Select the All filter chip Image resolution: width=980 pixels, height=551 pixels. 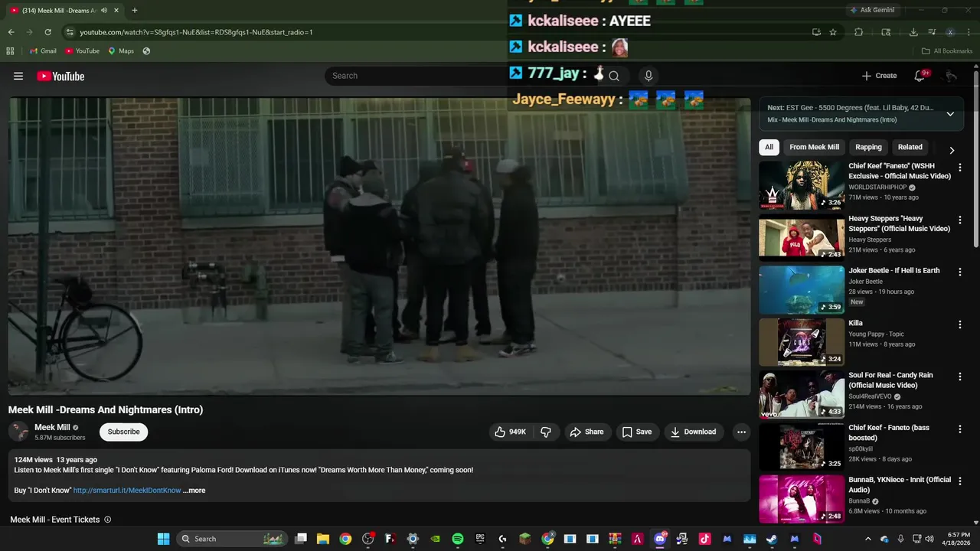tap(769, 147)
